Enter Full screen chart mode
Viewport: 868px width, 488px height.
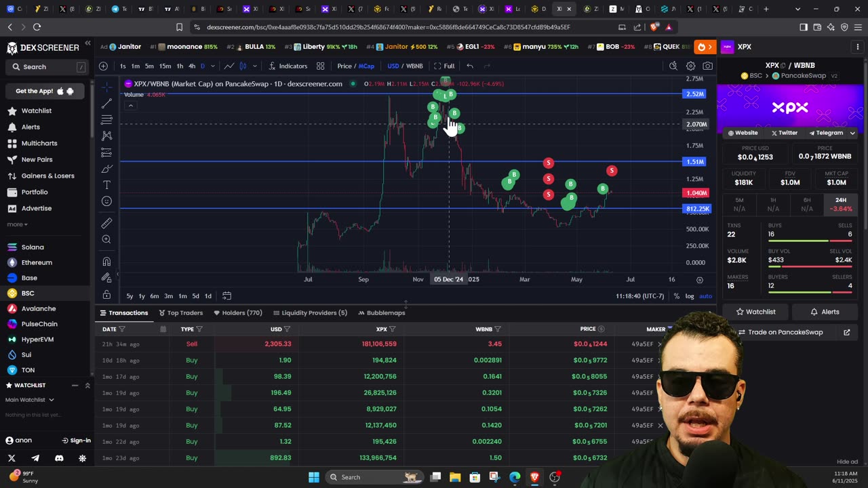click(444, 66)
